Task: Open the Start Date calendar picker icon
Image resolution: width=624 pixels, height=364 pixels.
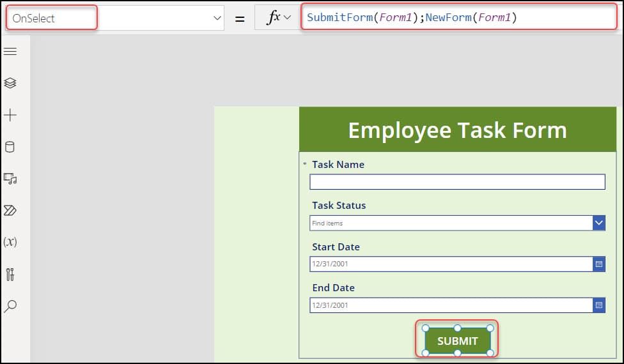Action: pyautogui.click(x=599, y=264)
